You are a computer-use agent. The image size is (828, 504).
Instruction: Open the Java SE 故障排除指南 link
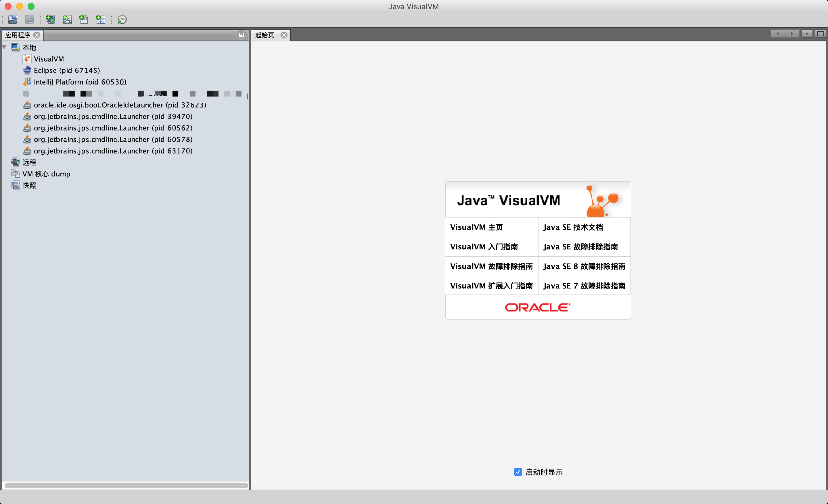click(580, 247)
